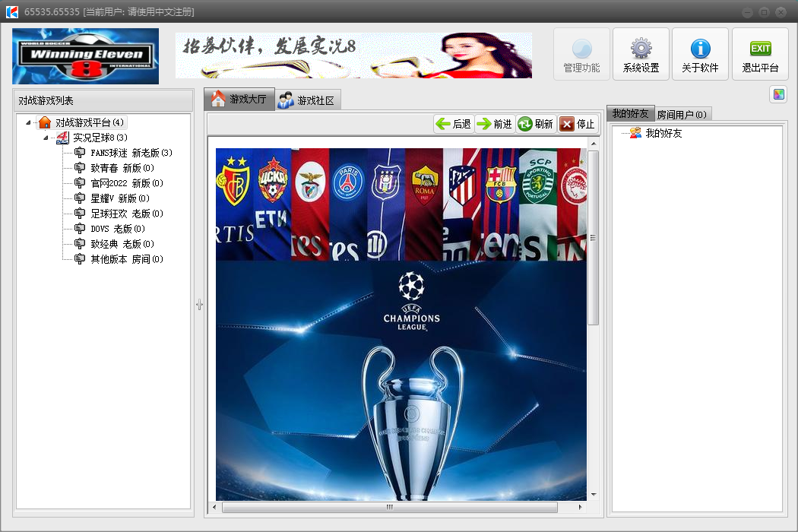Image resolution: width=798 pixels, height=532 pixels.
Task: Click the vertical scrollbar thumb of web view
Action: pyautogui.click(x=594, y=236)
